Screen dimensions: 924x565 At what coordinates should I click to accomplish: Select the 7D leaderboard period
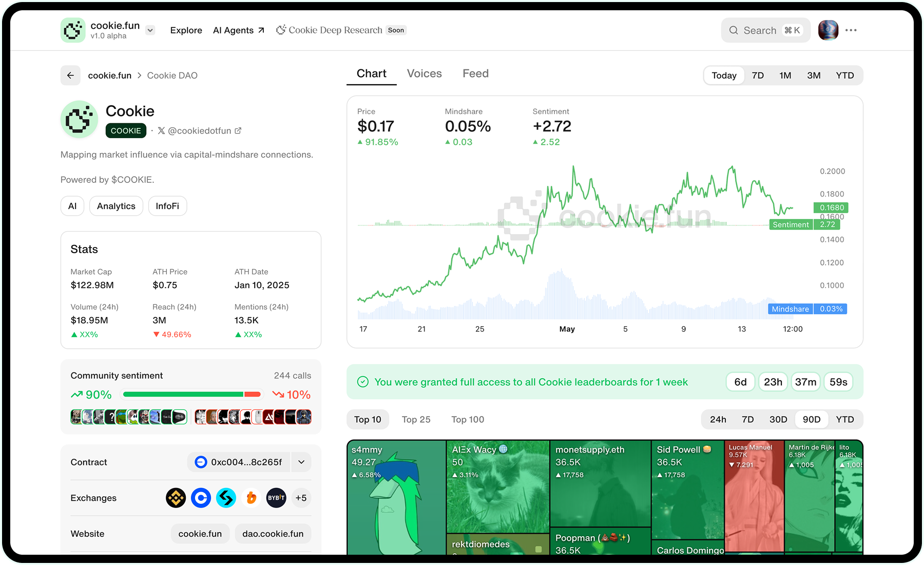pyautogui.click(x=748, y=420)
